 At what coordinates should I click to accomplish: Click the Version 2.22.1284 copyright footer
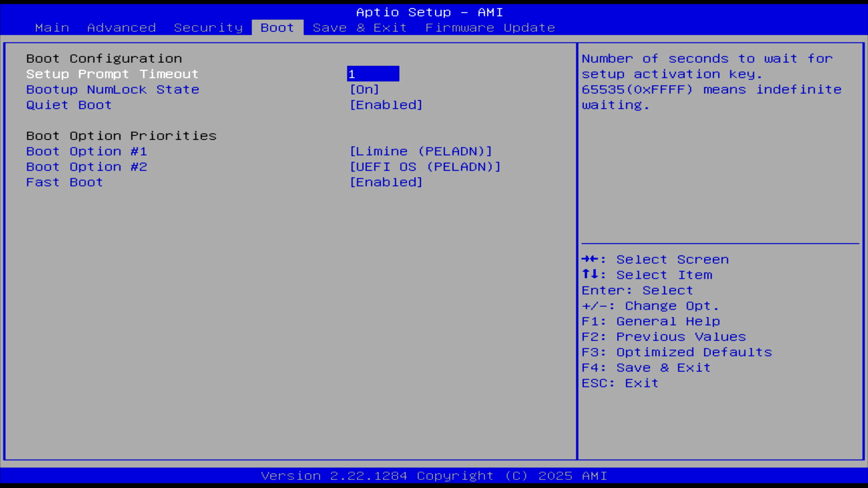(x=434, y=476)
